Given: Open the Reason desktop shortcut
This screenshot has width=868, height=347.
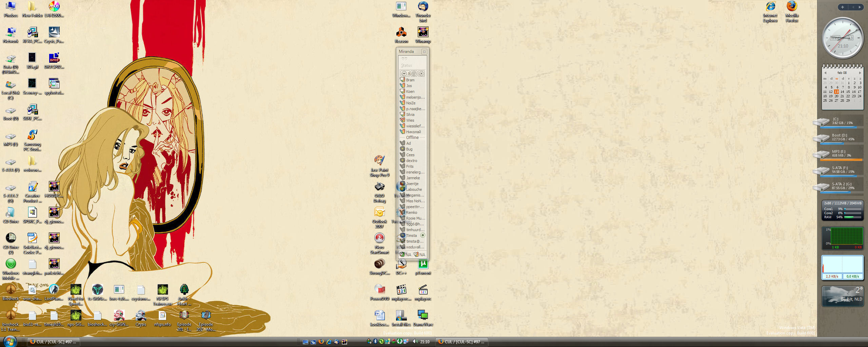Looking at the screenshot, I should click(x=401, y=35).
